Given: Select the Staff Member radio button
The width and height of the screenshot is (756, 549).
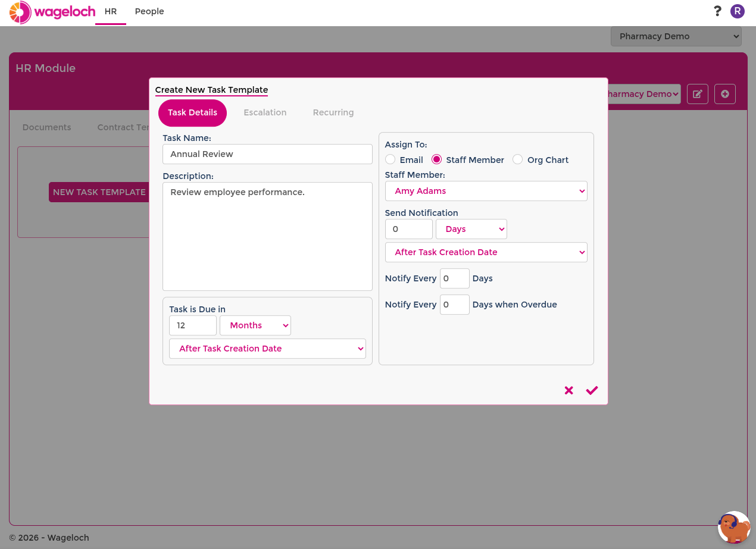Looking at the screenshot, I should click(436, 159).
